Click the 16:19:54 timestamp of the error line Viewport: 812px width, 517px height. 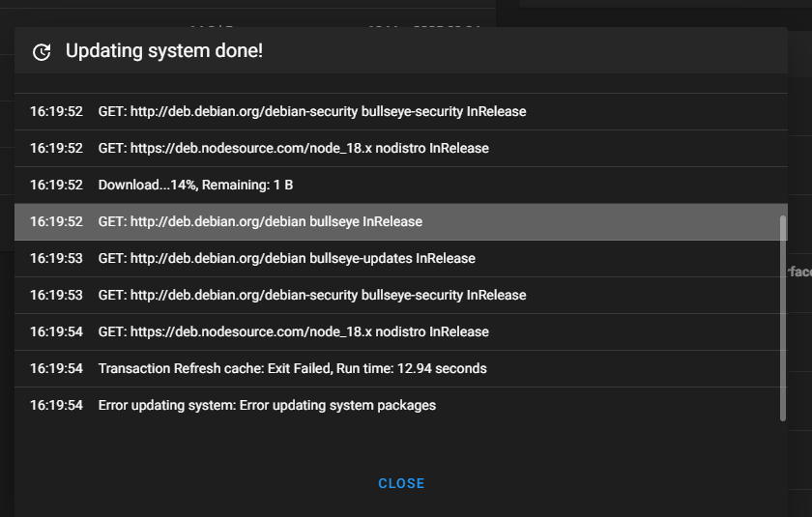(x=56, y=405)
